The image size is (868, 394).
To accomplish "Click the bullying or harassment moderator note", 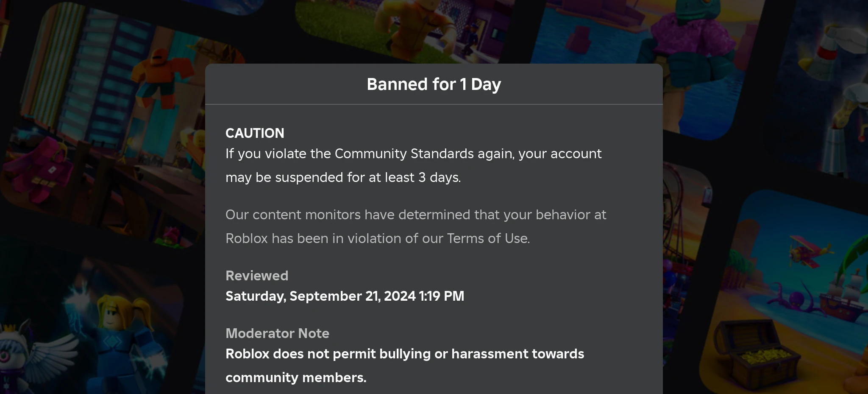I will (404, 354).
